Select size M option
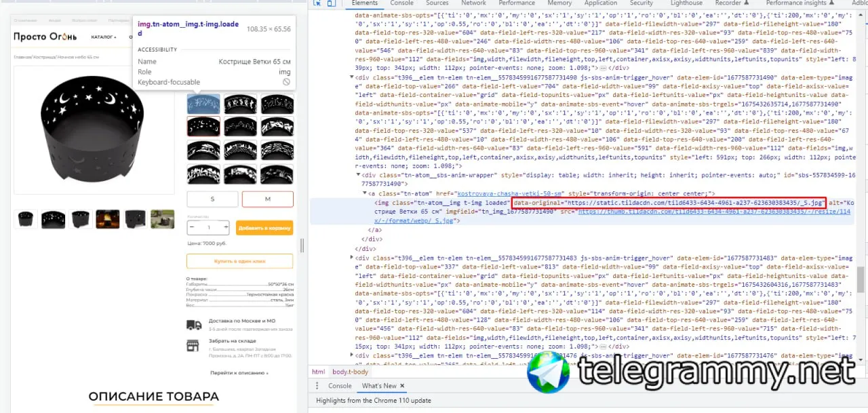The image size is (868, 413). [x=268, y=199]
